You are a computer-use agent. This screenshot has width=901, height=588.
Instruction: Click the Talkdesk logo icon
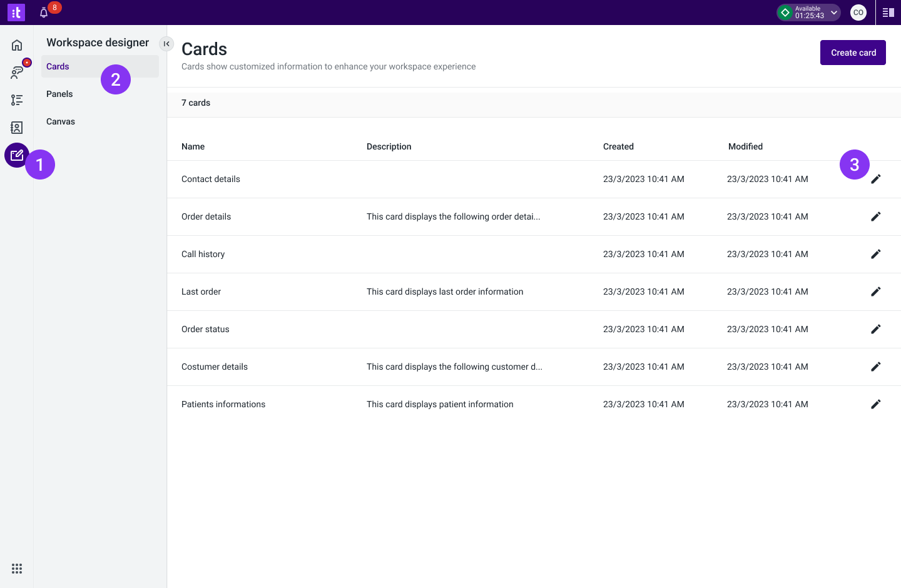pyautogui.click(x=16, y=13)
